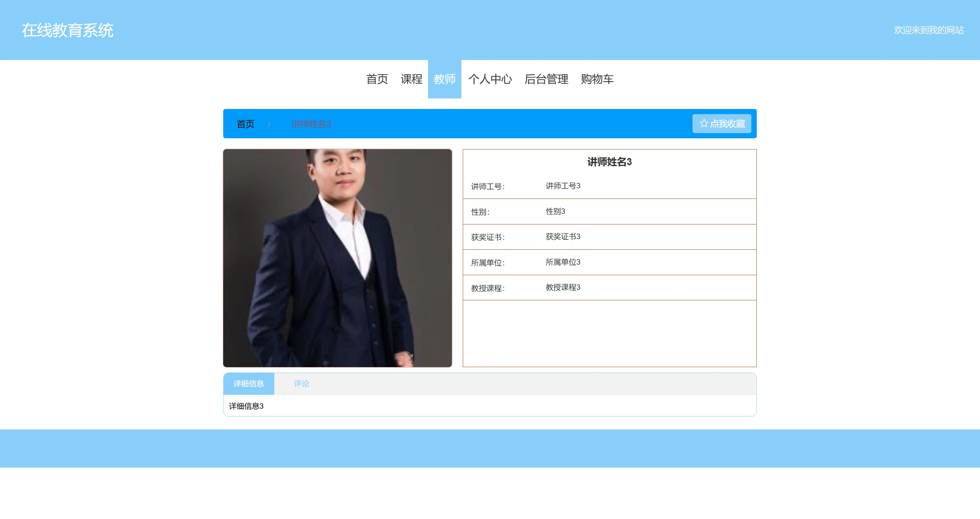Click the 讲师工号3 value
The height and width of the screenshot is (519, 980).
(x=563, y=186)
